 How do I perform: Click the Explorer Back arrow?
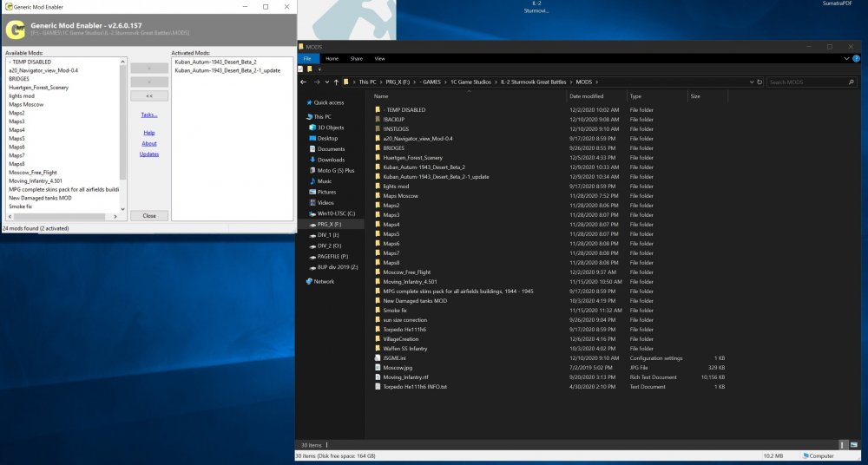305,82
